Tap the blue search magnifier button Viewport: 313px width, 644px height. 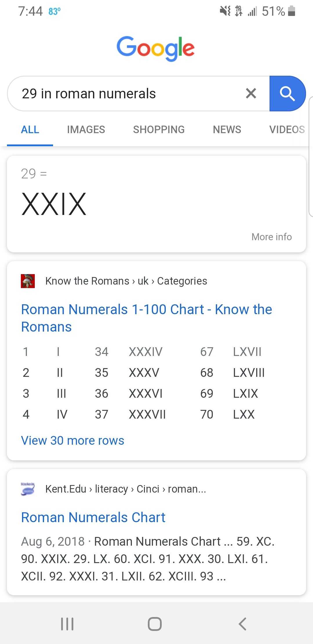(287, 93)
